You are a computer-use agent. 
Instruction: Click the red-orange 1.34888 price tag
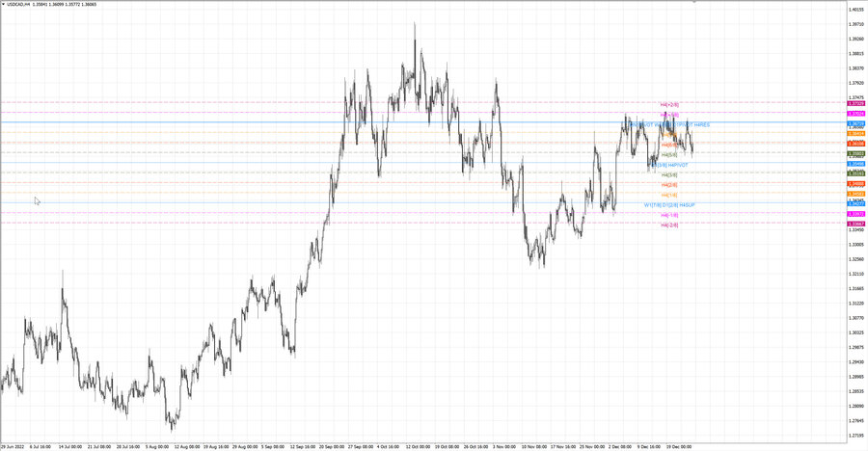856,184
